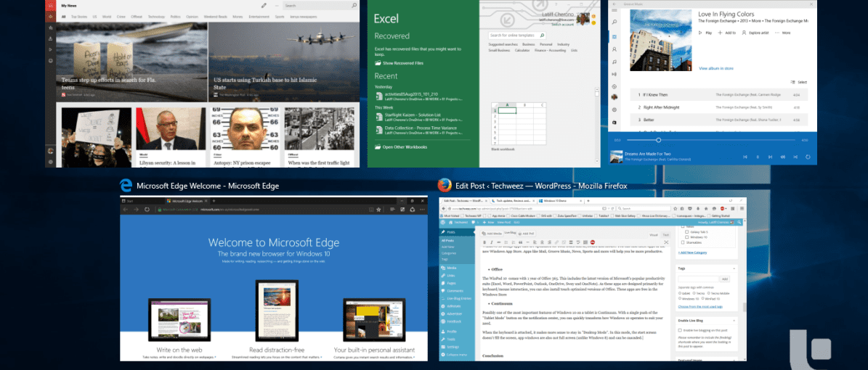
Task: Select the Technology tab in News
Action: 157,17
